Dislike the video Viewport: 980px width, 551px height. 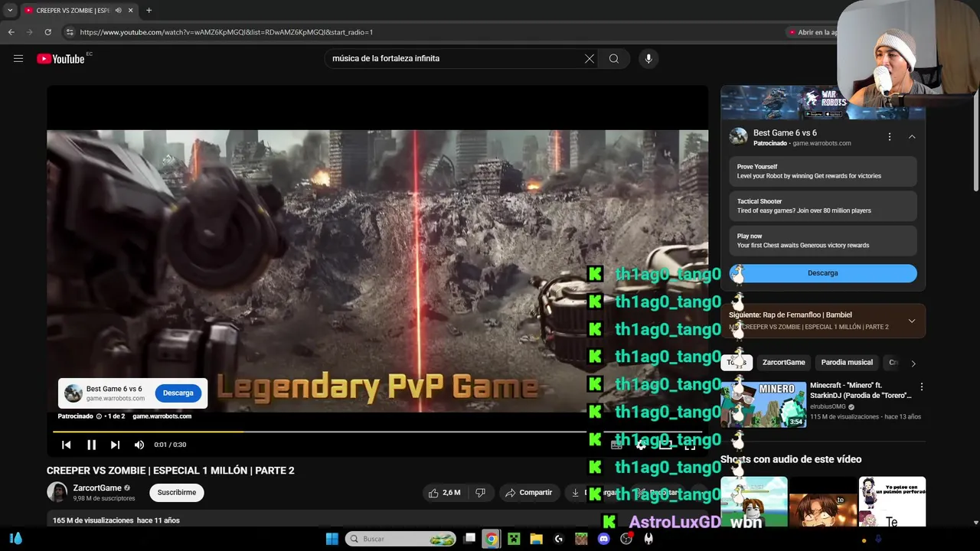[x=481, y=493]
